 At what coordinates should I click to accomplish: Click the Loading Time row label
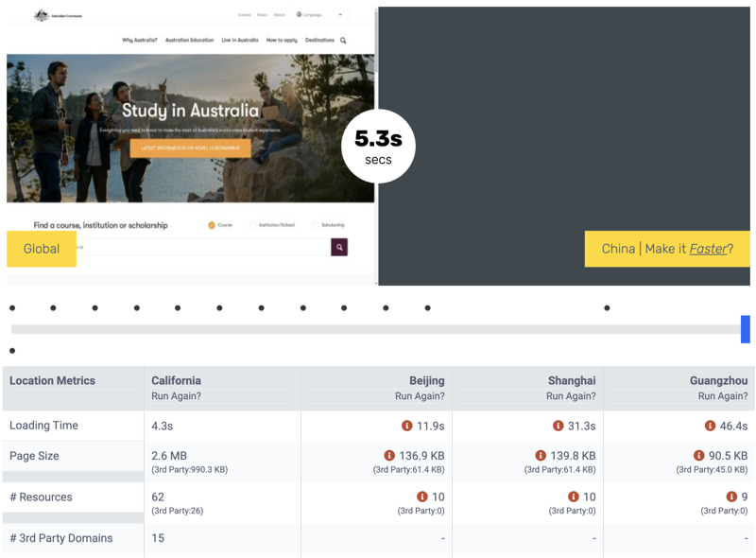click(x=43, y=426)
